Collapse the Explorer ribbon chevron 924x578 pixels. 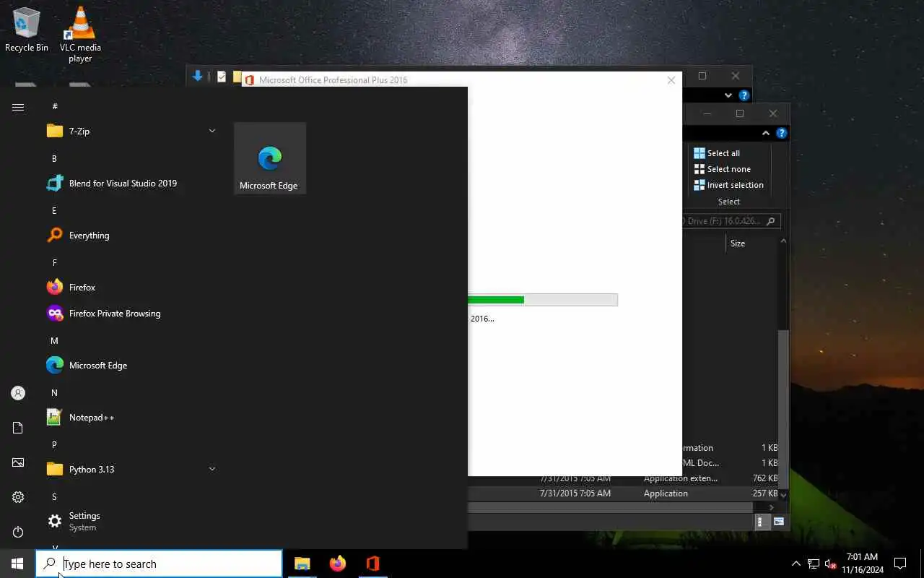[766, 133]
